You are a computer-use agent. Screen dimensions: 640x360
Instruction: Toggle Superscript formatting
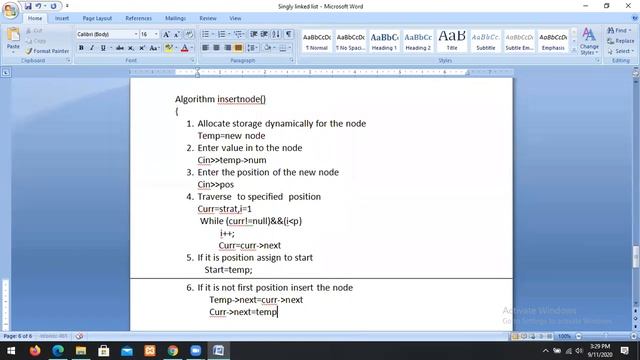[x=142, y=48]
